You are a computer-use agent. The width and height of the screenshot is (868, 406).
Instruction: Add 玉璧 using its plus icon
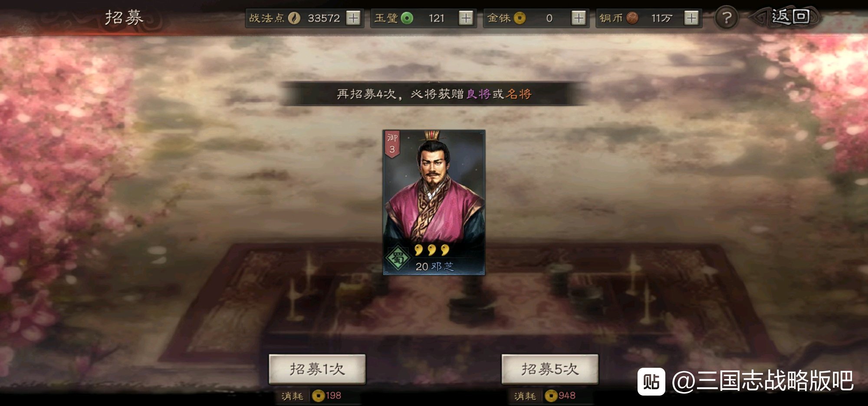point(466,18)
